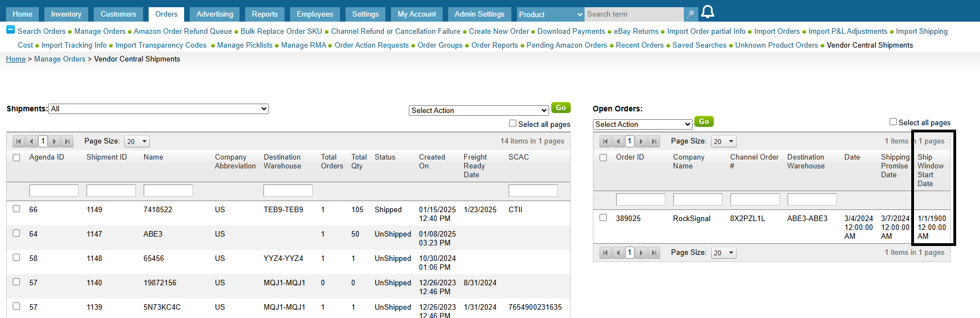980x318 pixels.
Task: Open the Shipments Page Size dropdown
Action: point(137,142)
